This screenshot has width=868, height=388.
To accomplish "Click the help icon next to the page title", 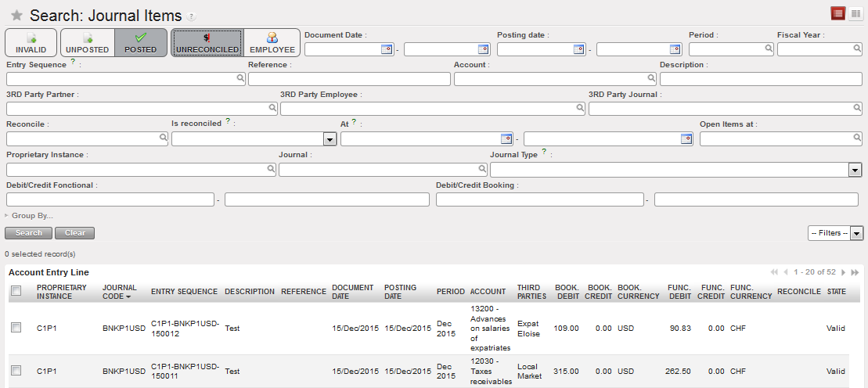I will pos(192,16).
